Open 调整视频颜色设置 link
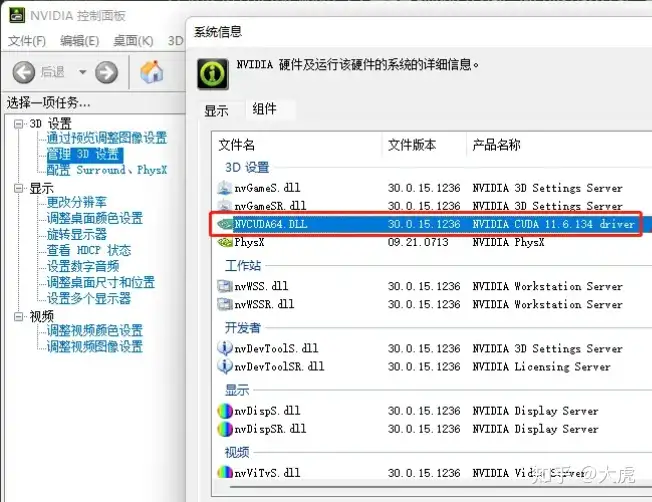 (x=95, y=330)
